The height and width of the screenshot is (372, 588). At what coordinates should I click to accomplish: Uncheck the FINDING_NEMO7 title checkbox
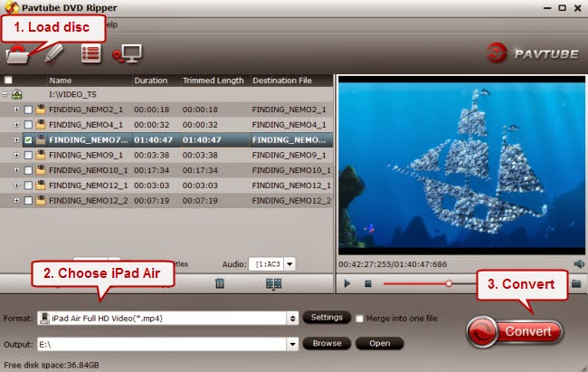28,140
